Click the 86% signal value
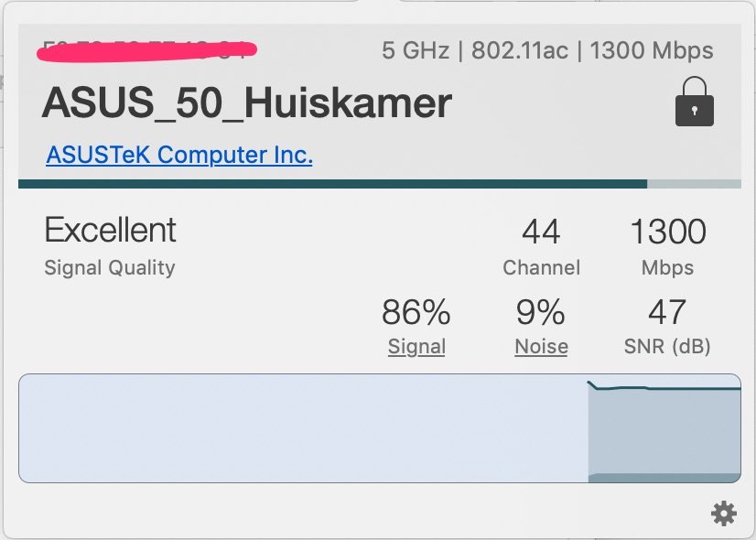Viewport: 756px width, 540px height. (x=416, y=312)
